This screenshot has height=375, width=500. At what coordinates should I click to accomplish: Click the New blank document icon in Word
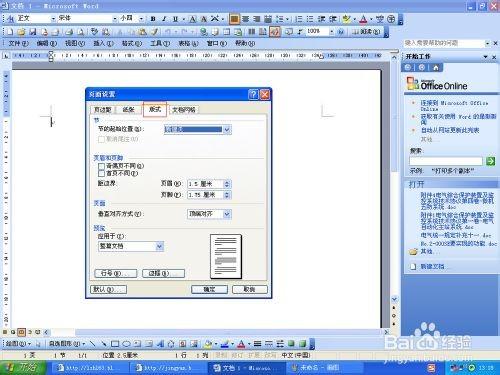click(x=10, y=32)
